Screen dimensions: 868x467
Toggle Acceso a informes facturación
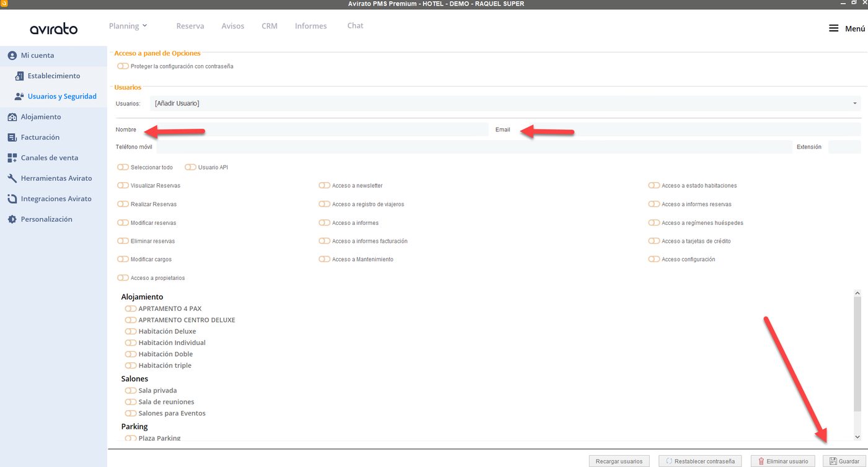click(x=324, y=241)
